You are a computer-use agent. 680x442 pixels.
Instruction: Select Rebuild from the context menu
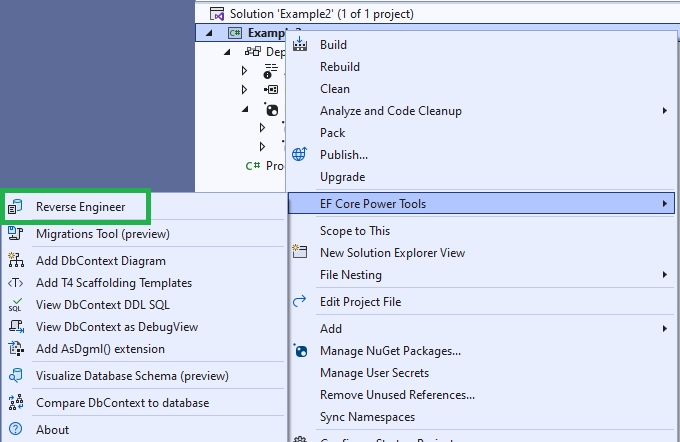[x=340, y=67]
